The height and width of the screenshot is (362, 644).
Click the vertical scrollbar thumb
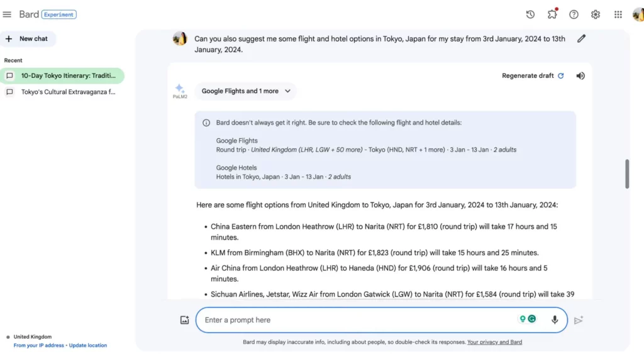[x=626, y=174]
